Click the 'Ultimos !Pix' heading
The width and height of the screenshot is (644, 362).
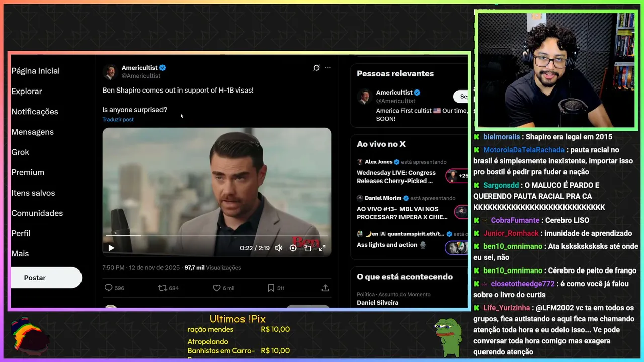coord(237,319)
